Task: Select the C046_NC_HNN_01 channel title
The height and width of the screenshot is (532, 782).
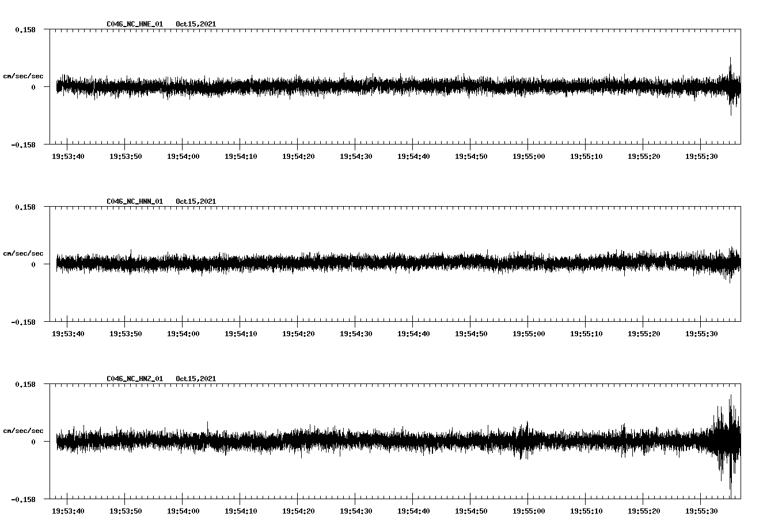Action: click(x=135, y=202)
